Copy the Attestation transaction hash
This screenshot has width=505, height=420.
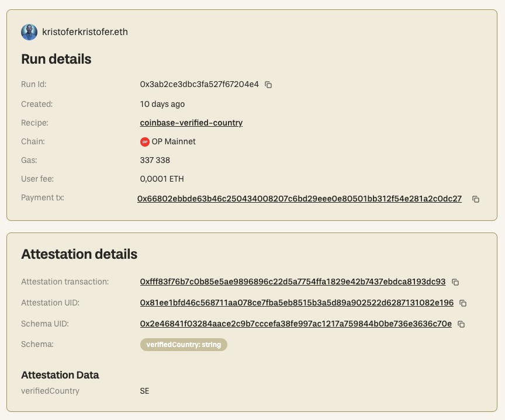pos(455,282)
